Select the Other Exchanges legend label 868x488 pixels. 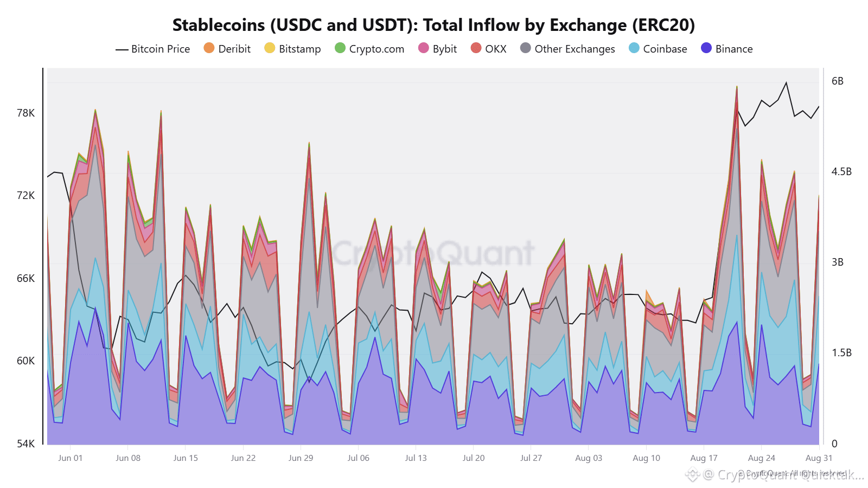[x=575, y=49]
